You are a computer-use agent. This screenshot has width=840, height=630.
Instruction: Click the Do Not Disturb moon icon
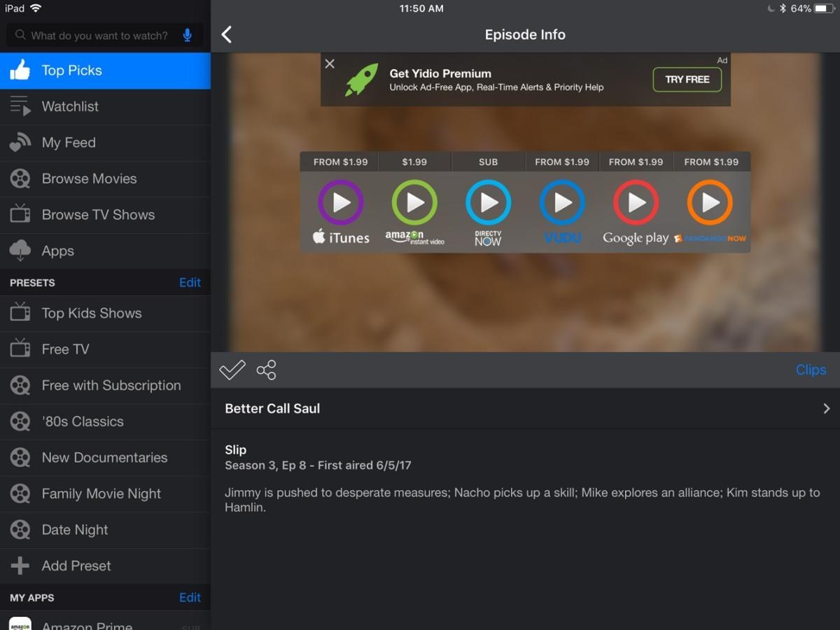tap(771, 8)
